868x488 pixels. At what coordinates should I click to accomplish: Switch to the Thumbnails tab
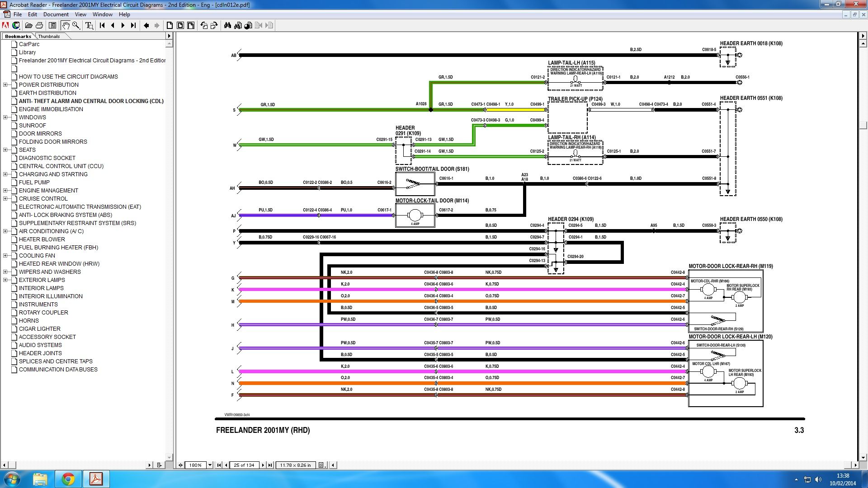(x=49, y=36)
